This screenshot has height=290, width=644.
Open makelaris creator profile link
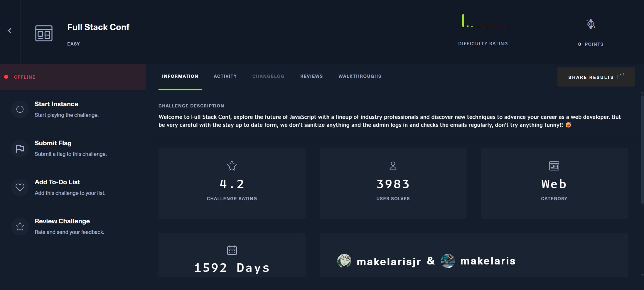[x=488, y=261]
